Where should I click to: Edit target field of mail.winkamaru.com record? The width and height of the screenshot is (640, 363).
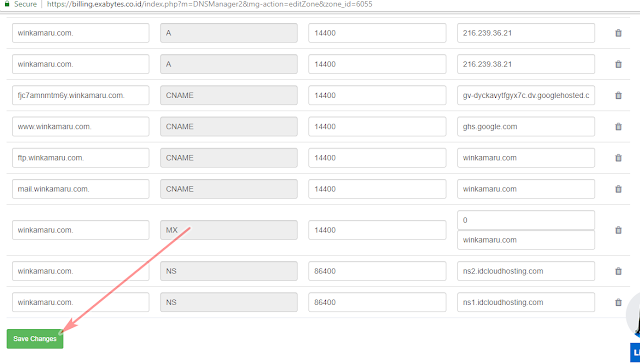[x=526, y=189]
